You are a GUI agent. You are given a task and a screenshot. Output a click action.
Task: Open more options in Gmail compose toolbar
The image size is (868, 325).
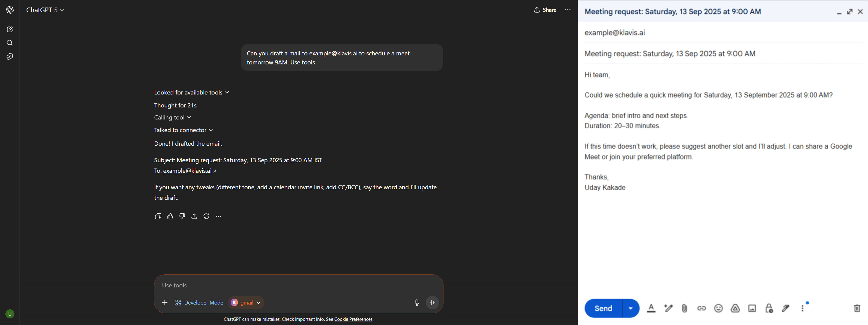[803, 308]
